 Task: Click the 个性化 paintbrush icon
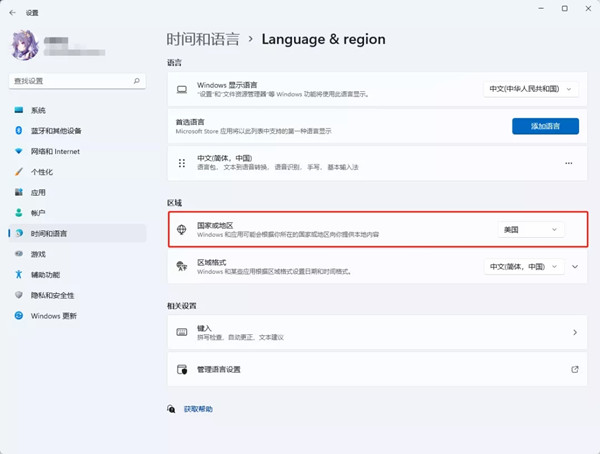[x=18, y=171]
